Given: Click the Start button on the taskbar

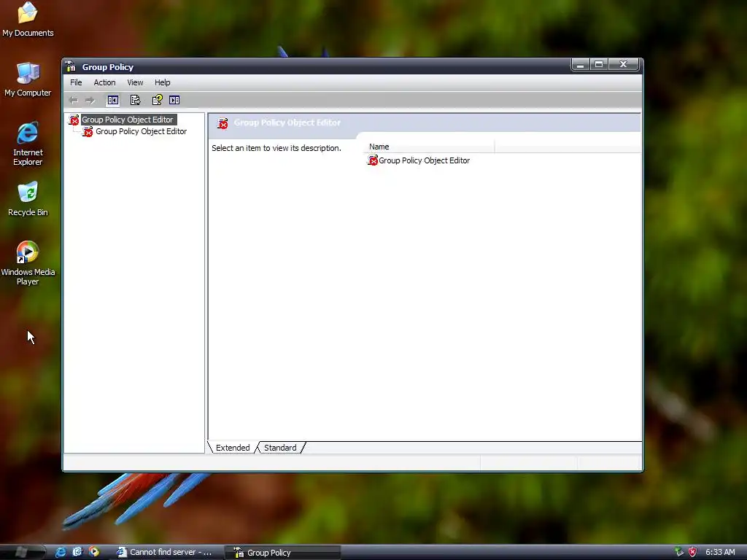Looking at the screenshot, I should [22, 552].
